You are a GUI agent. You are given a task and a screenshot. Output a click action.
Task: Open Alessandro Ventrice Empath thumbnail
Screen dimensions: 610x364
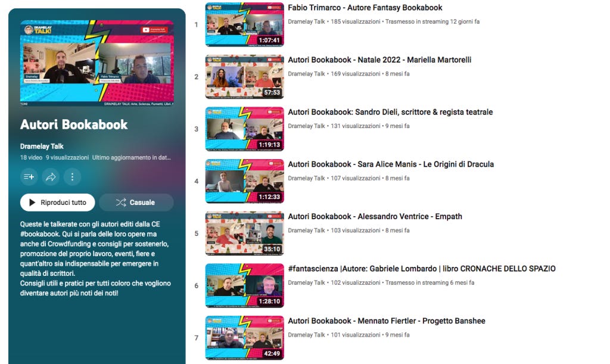click(245, 234)
